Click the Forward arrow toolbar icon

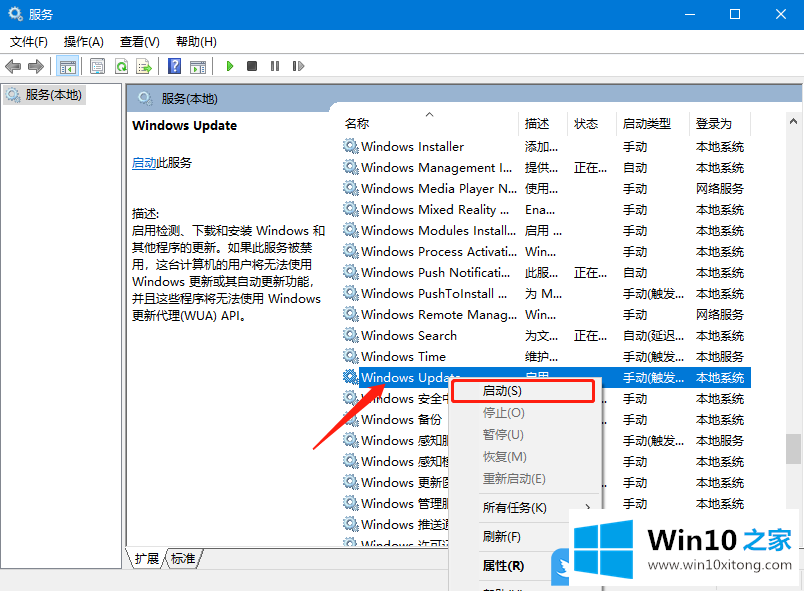tap(35, 66)
